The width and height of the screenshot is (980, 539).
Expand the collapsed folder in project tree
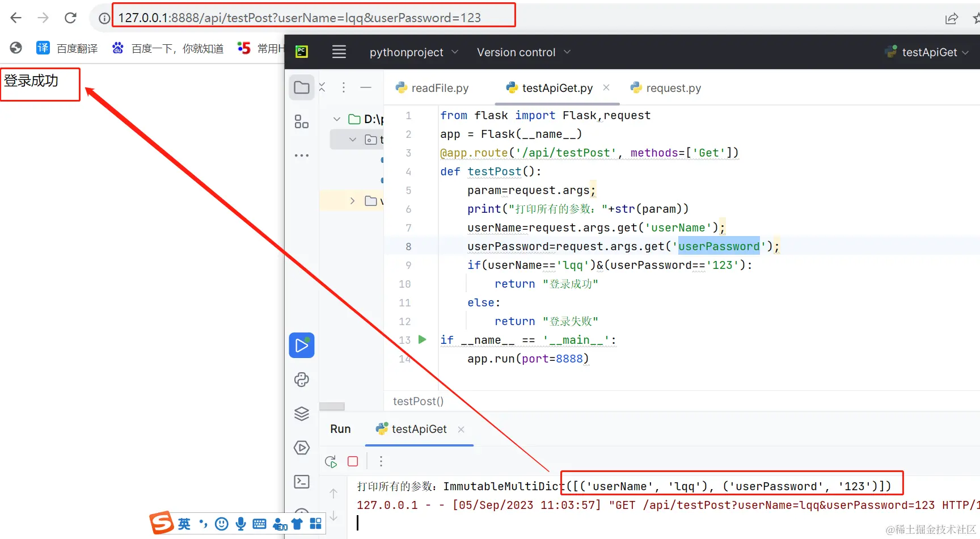coord(353,201)
